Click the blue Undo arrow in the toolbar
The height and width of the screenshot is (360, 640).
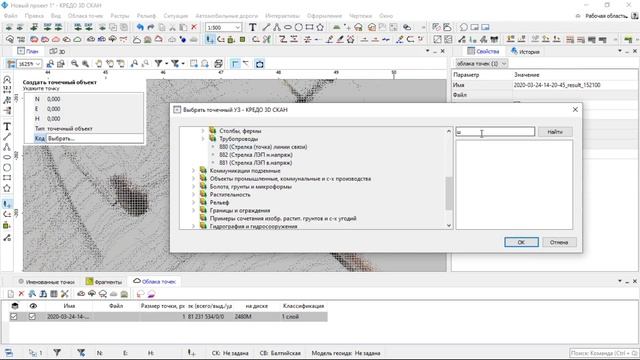click(x=140, y=27)
